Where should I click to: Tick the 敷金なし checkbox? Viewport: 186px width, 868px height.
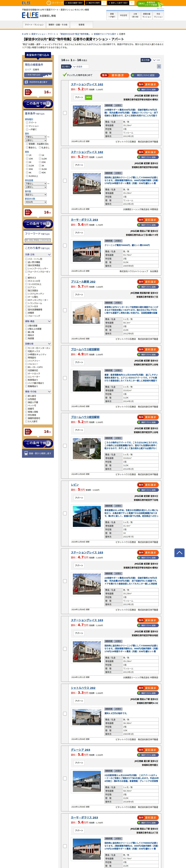(27, 147)
